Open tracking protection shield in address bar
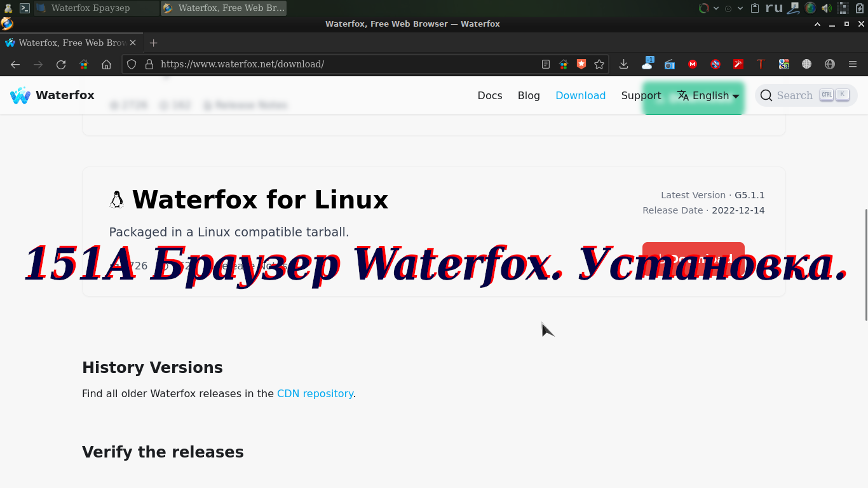The width and height of the screenshot is (868, 488). click(132, 64)
